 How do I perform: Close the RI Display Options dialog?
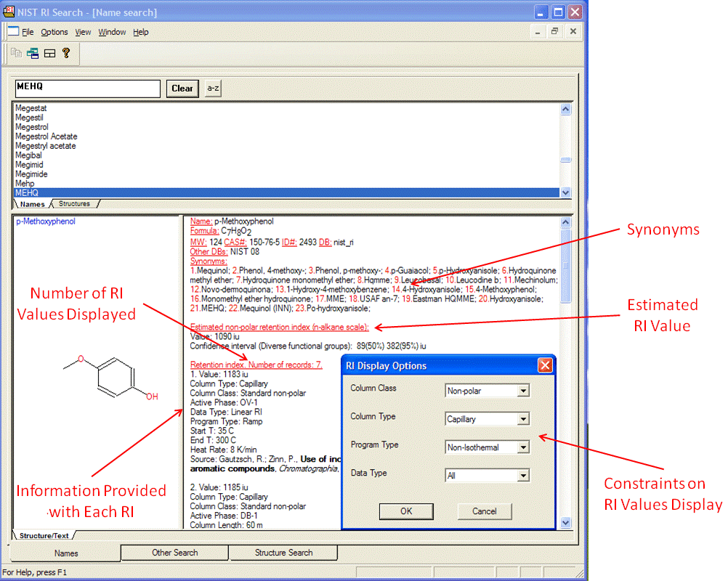click(546, 365)
